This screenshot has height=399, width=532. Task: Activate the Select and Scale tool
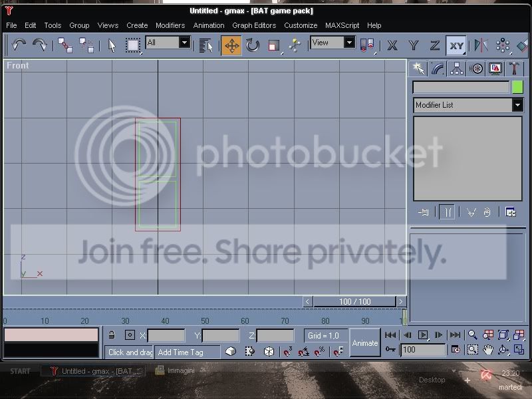tap(273, 45)
